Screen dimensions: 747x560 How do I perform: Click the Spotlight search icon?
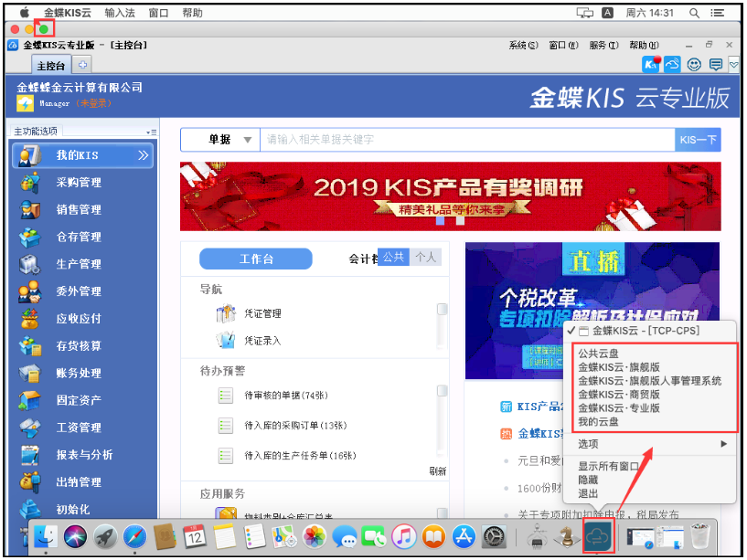point(694,13)
